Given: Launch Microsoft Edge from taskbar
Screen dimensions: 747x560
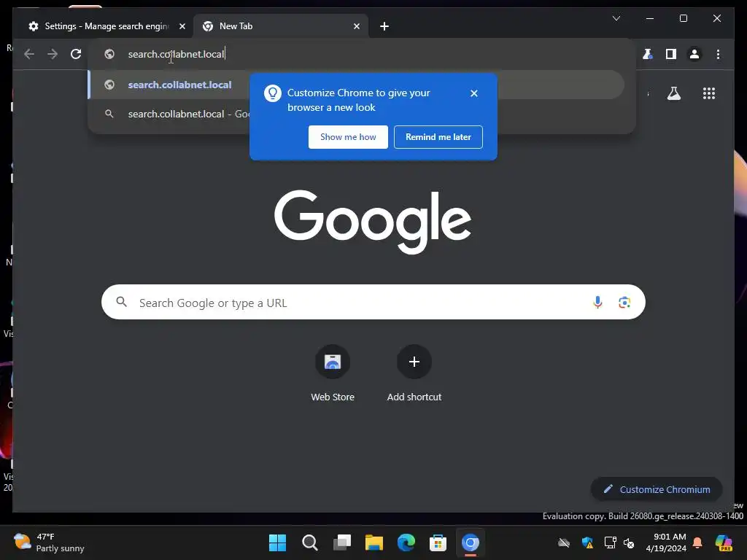Looking at the screenshot, I should [406, 542].
